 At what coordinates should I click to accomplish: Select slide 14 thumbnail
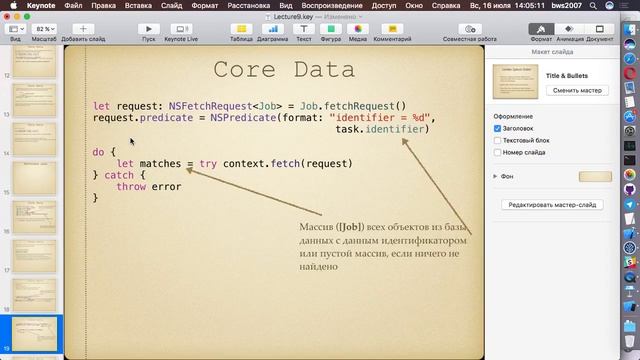tap(34, 139)
